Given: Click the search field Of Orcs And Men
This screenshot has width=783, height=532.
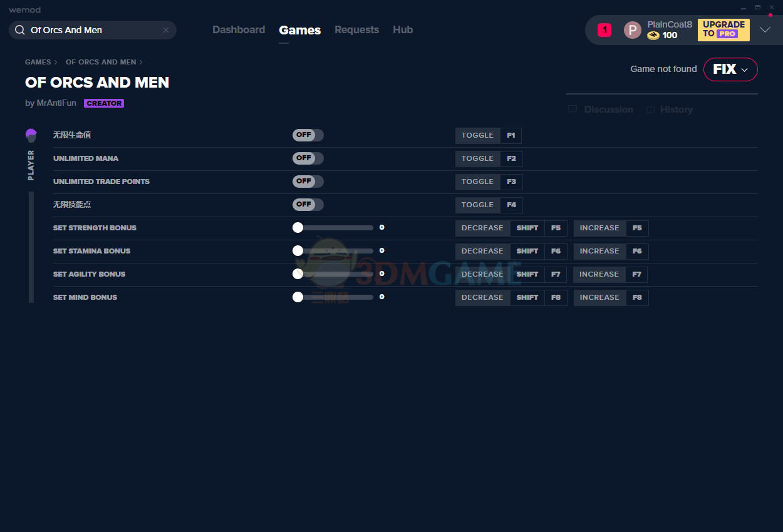Looking at the screenshot, I should coord(93,30).
